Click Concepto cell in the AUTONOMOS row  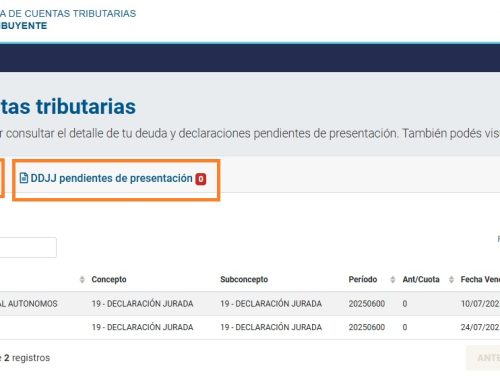pyautogui.click(x=142, y=304)
